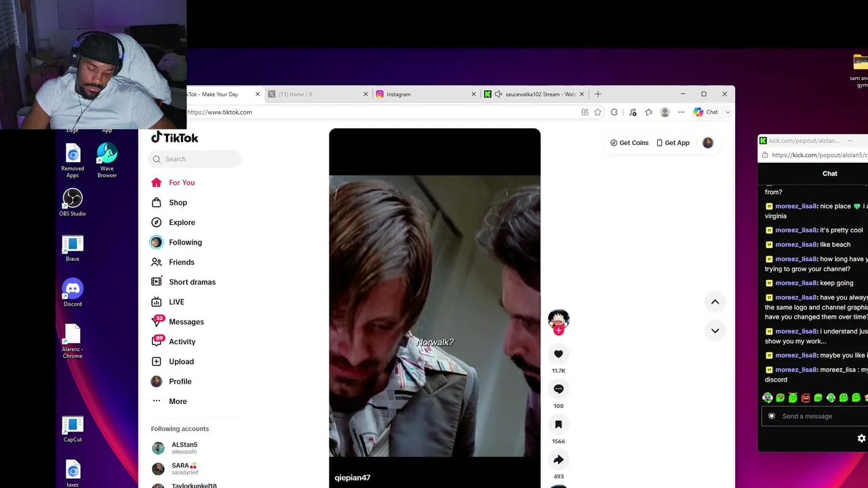This screenshot has height=488, width=868.
Task: Go to next video with down arrow
Action: (x=715, y=331)
